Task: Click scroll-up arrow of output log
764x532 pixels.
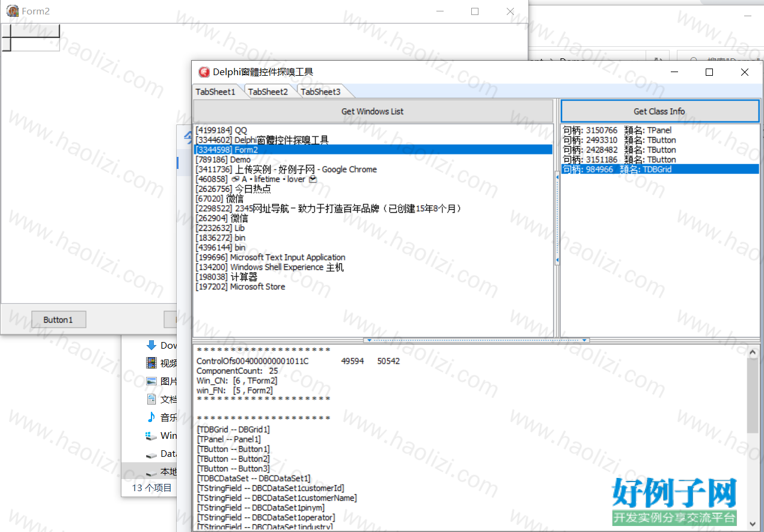Action: pyautogui.click(x=753, y=353)
